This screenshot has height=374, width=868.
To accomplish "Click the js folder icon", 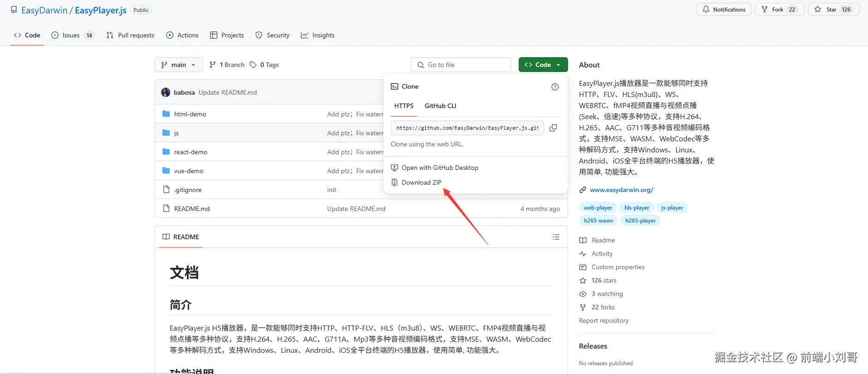I will (x=166, y=133).
